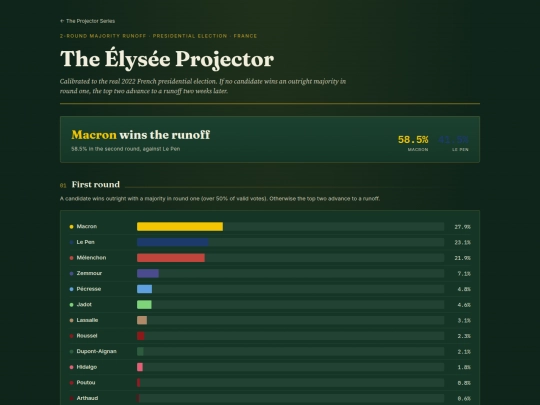This screenshot has height=405, width=540.
Task: Select the Jadot first-round bar
Action: click(x=144, y=304)
